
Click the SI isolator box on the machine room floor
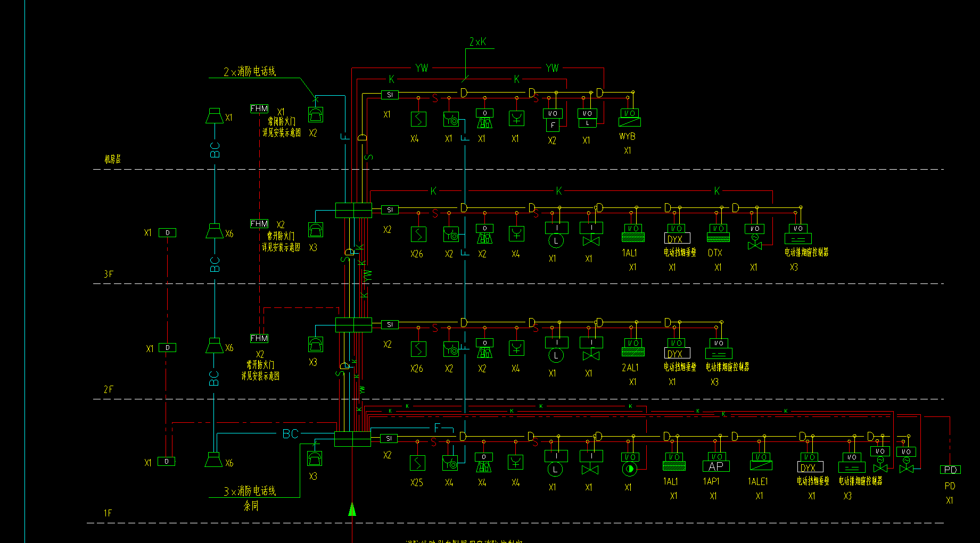pos(390,95)
